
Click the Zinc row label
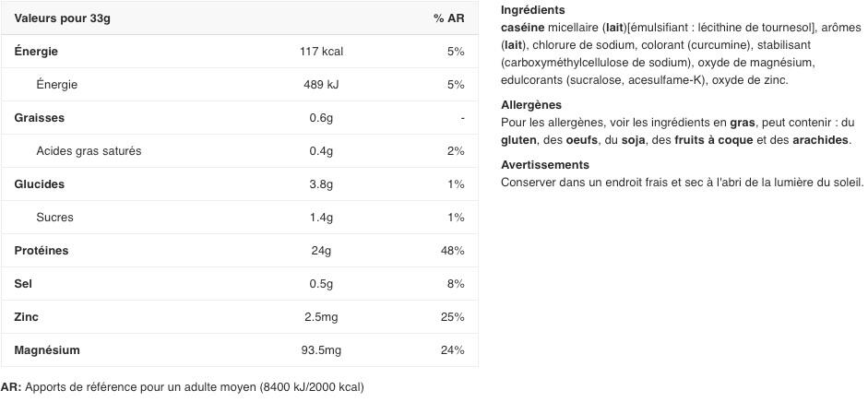coord(28,317)
